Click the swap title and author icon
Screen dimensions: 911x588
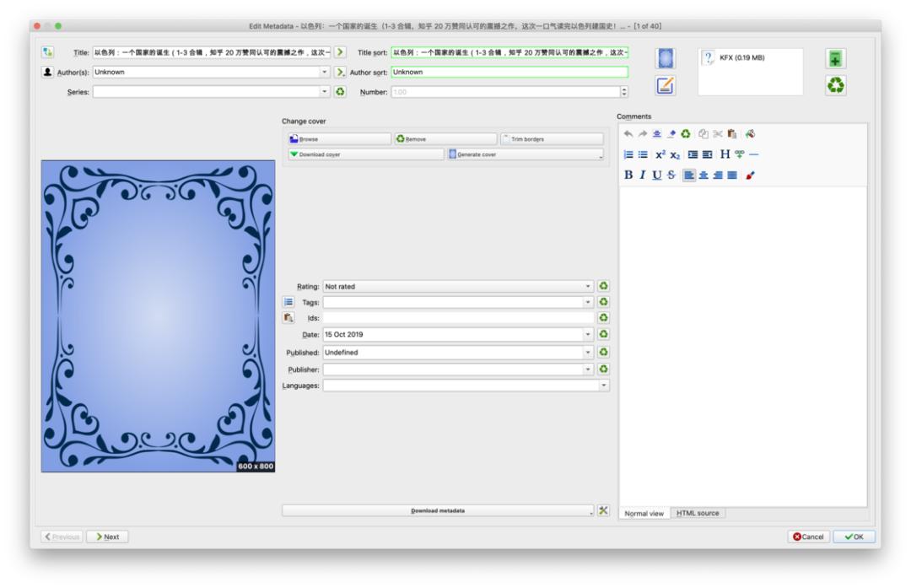point(48,52)
